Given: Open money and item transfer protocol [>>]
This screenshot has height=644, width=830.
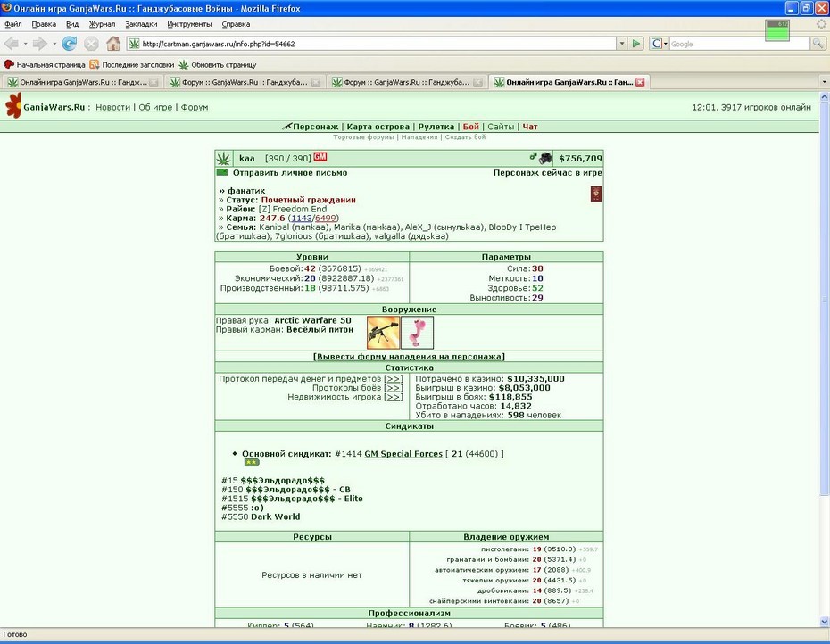Looking at the screenshot, I should (394, 379).
